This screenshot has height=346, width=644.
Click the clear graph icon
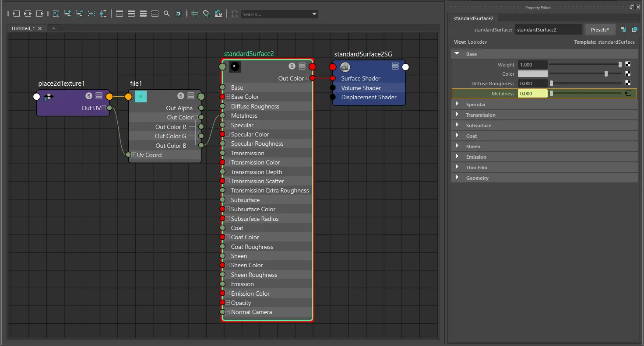point(56,14)
